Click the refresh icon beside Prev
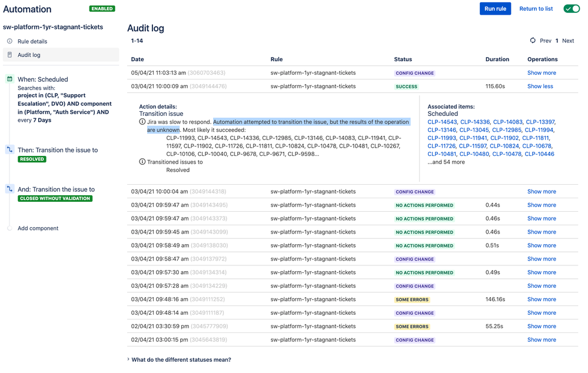Image resolution: width=588 pixels, height=373 pixels. pyautogui.click(x=533, y=41)
